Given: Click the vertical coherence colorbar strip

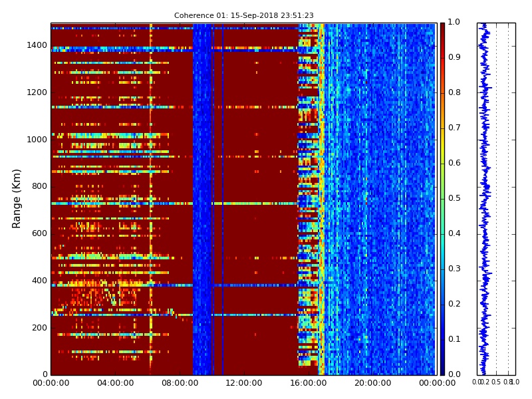Looking at the screenshot, I should [x=442, y=199].
